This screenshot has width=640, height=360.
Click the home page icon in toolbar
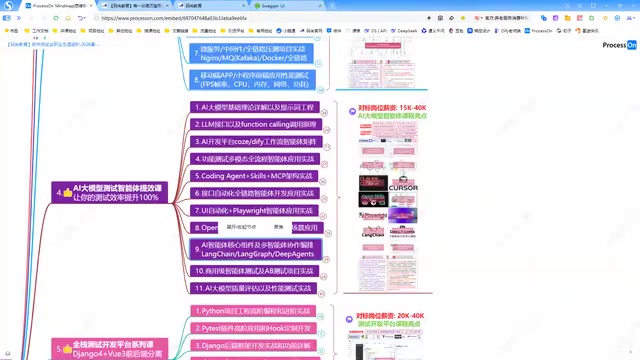click(x=68, y=18)
